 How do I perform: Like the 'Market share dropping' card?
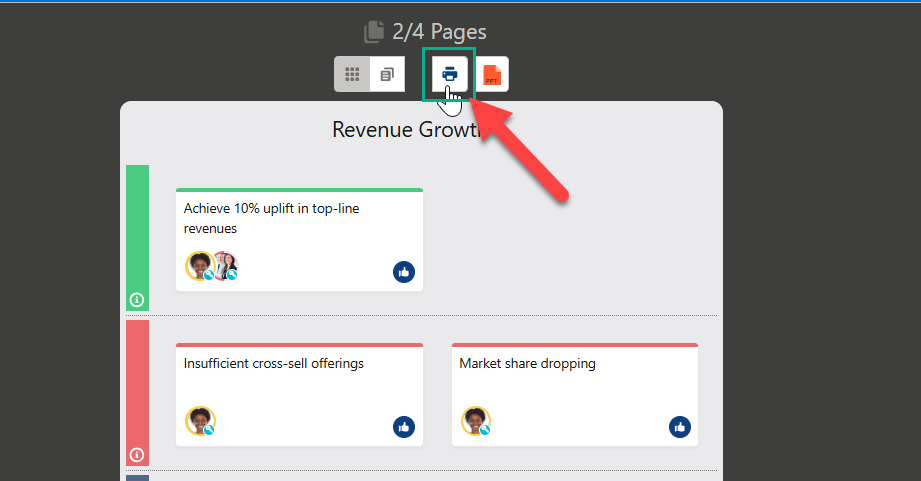point(680,427)
